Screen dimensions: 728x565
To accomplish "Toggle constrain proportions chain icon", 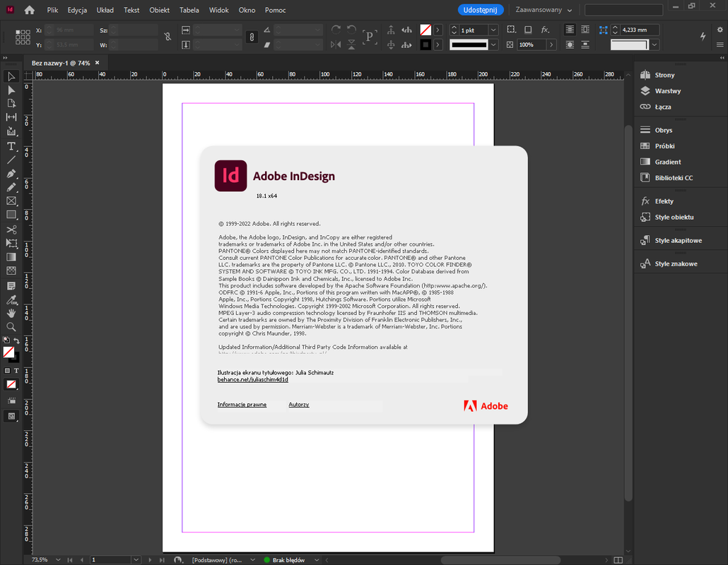I will (x=252, y=37).
